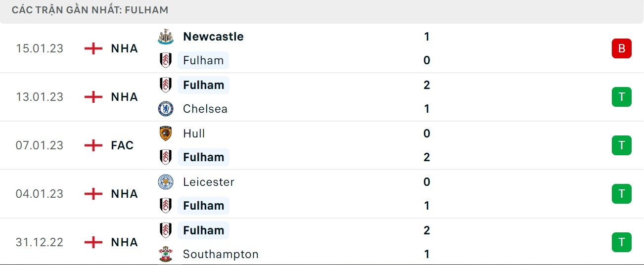This screenshot has height=265, width=644.
Task: Click the Southampton club crest icon
Action: point(166,254)
